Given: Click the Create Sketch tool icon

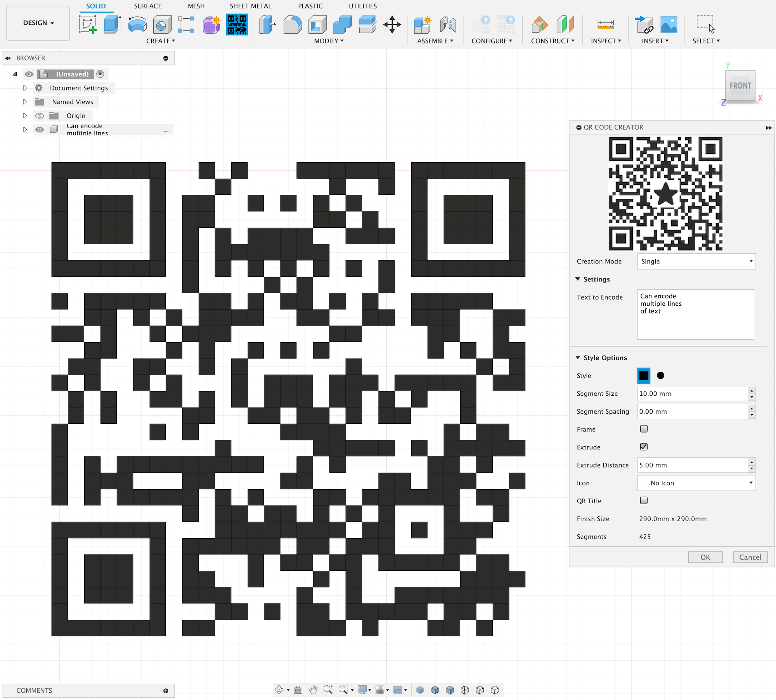Looking at the screenshot, I should tap(88, 24).
